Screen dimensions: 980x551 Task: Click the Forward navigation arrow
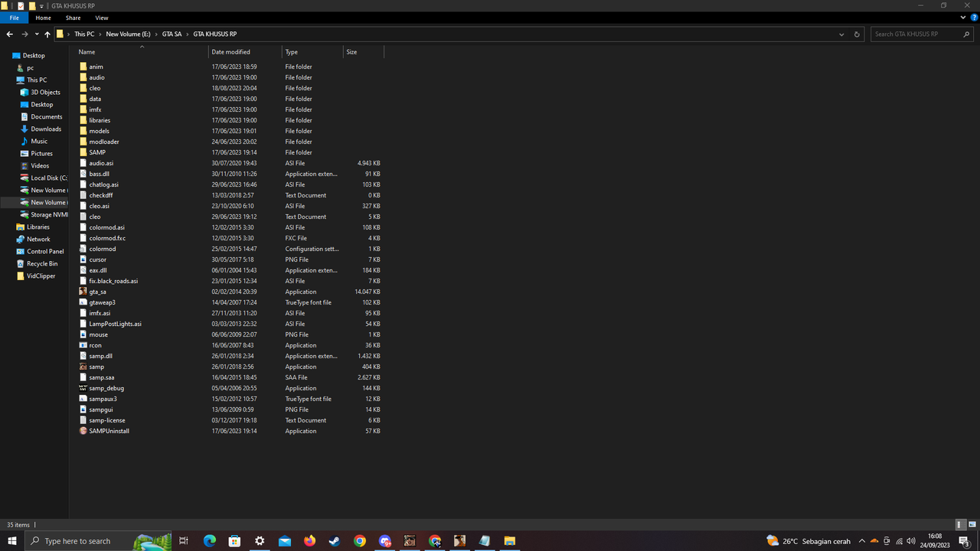tap(24, 34)
